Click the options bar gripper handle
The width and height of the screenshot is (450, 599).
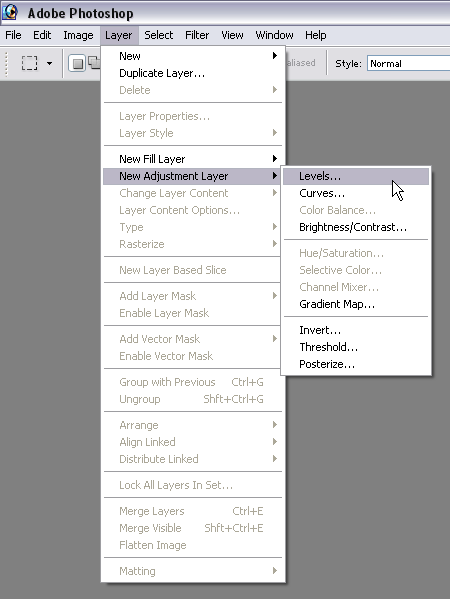6,63
